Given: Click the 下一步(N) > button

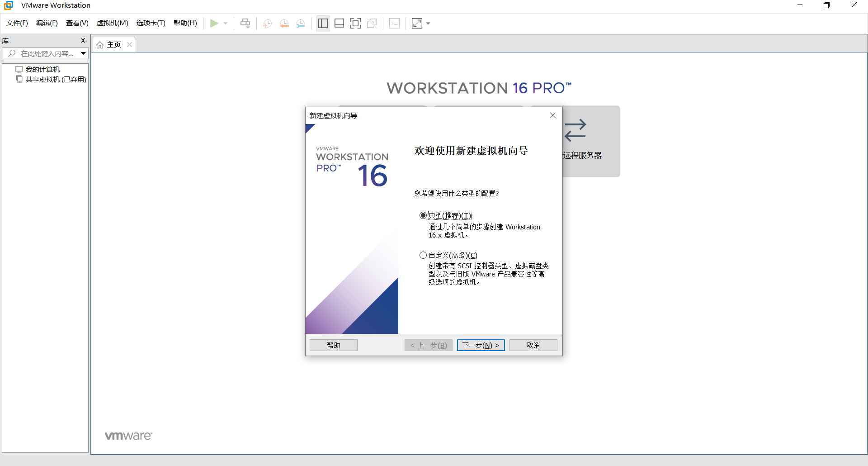Looking at the screenshot, I should pos(481,345).
